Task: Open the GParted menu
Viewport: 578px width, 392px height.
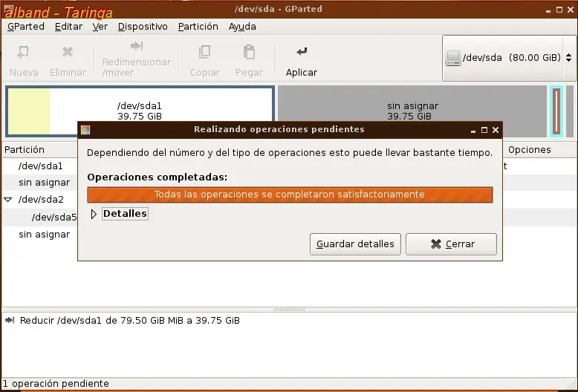Action: point(26,27)
